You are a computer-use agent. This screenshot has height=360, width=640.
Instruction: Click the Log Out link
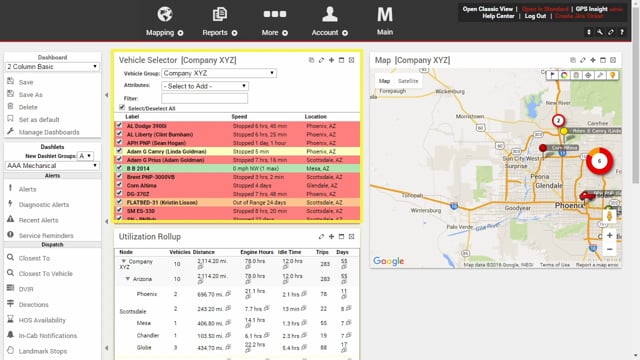pyautogui.click(x=535, y=16)
